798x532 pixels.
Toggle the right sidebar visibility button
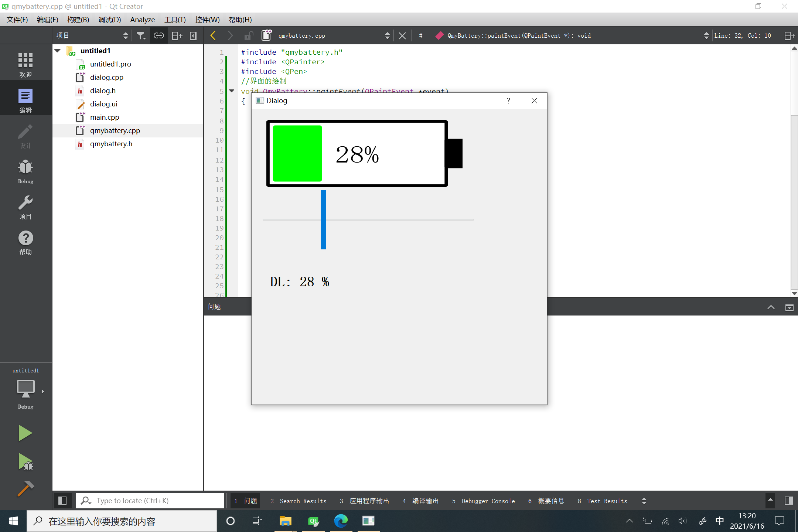[788, 501]
